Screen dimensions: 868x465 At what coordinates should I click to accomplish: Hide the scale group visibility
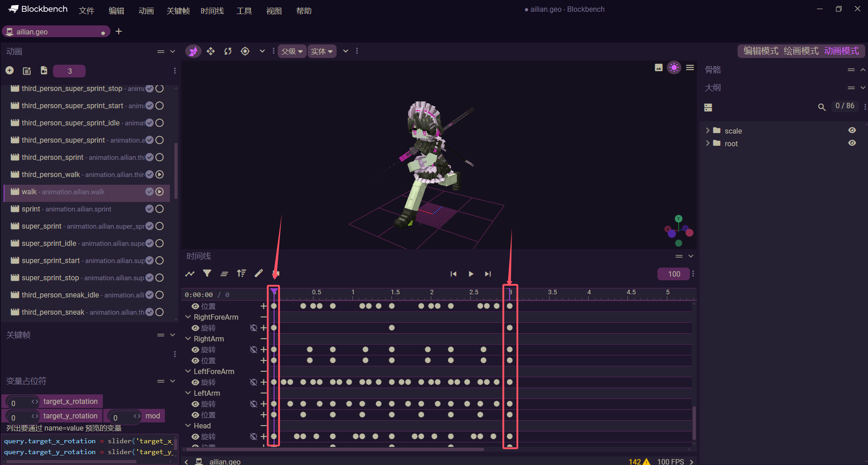point(852,130)
